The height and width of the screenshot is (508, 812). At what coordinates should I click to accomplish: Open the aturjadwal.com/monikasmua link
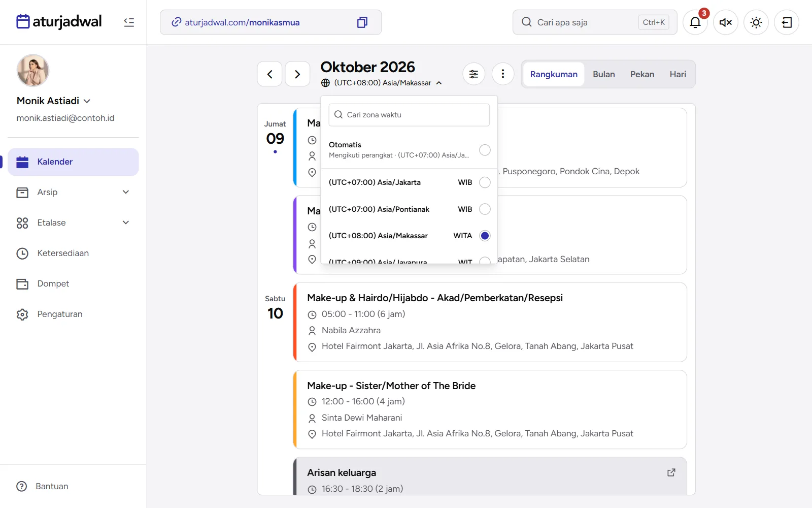242,22
